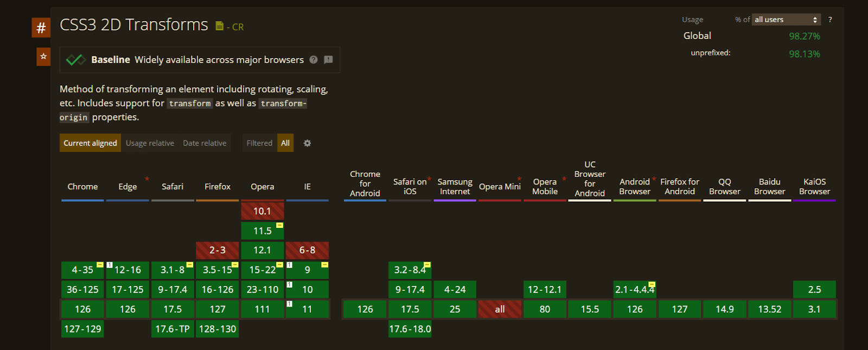Select Android Browser 2.1-4.4.4 cell
The width and height of the screenshot is (868, 350).
(635, 289)
